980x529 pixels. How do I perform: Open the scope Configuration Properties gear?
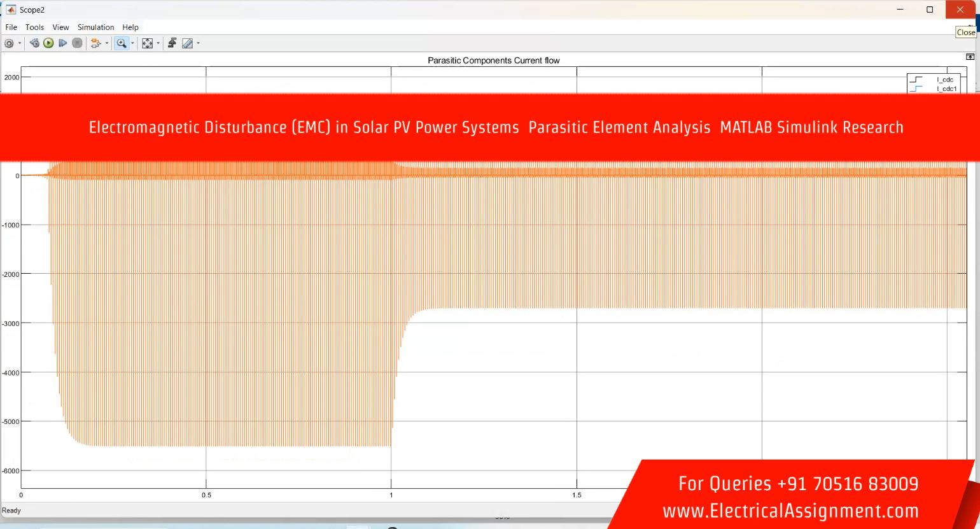[x=9, y=43]
